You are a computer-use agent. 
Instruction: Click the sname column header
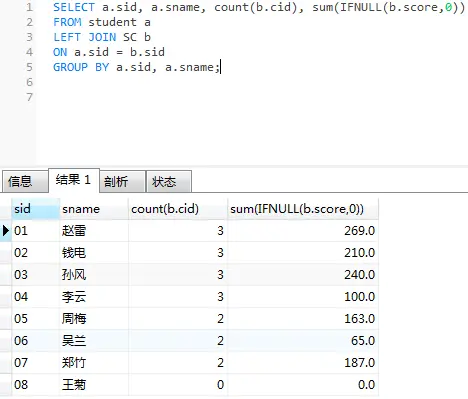94,209
